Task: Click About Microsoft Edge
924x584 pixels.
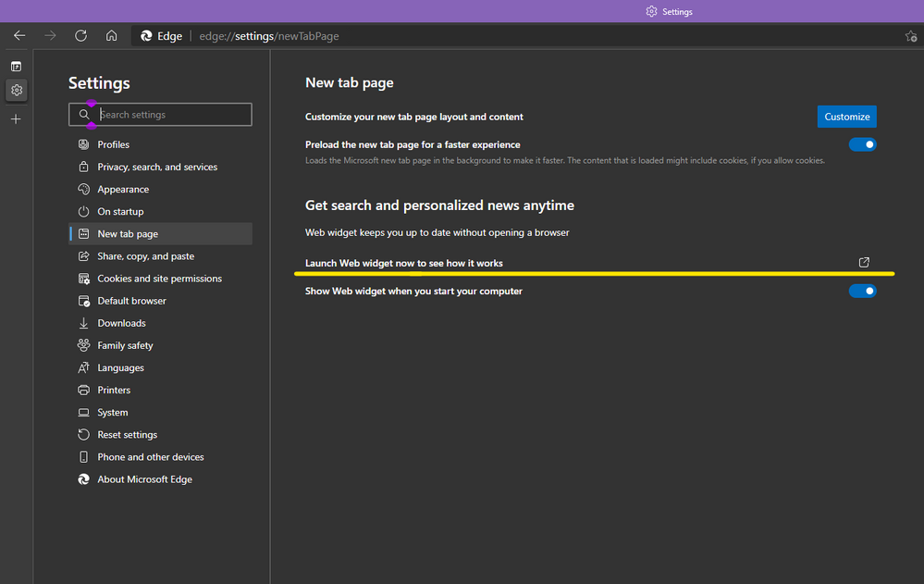Action: tap(144, 479)
